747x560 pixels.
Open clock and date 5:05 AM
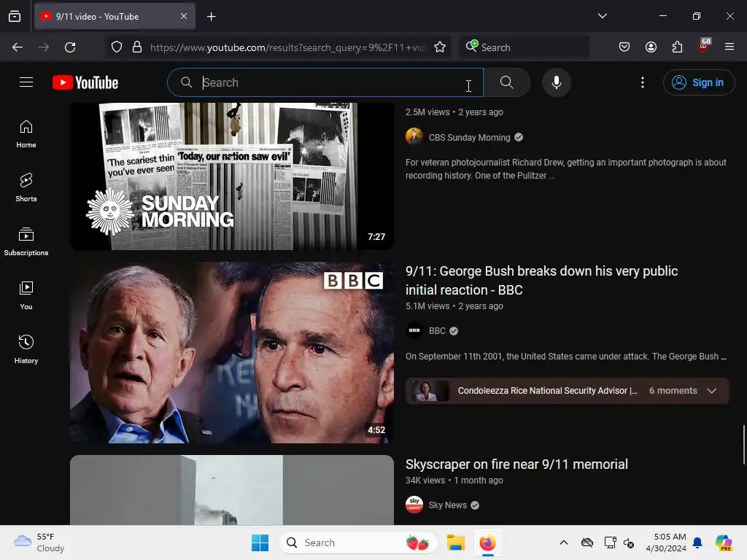coord(665,542)
